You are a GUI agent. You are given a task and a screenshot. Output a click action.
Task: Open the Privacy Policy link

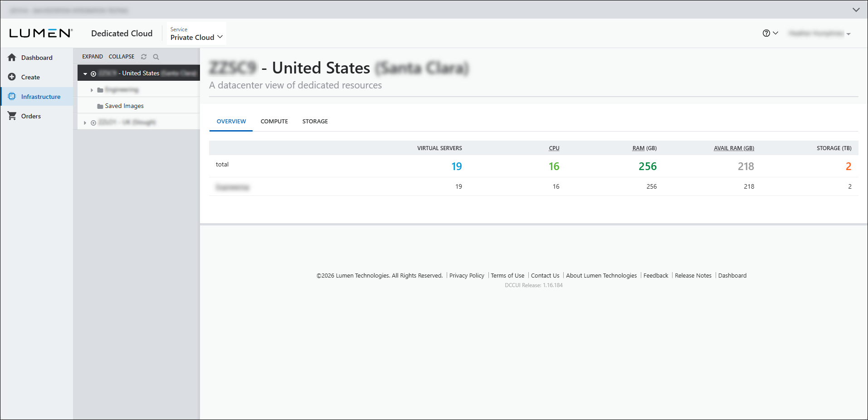[467, 275]
